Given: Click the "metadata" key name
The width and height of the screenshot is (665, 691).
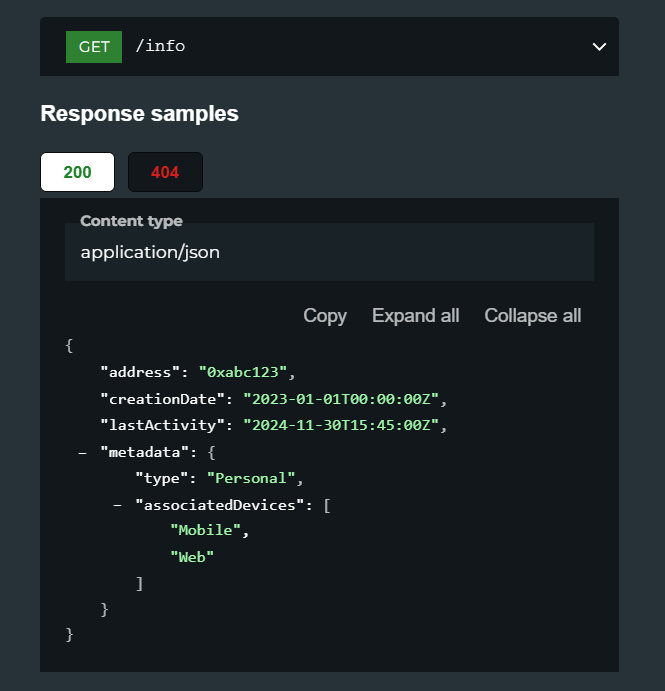Looking at the screenshot, I should [145, 453].
